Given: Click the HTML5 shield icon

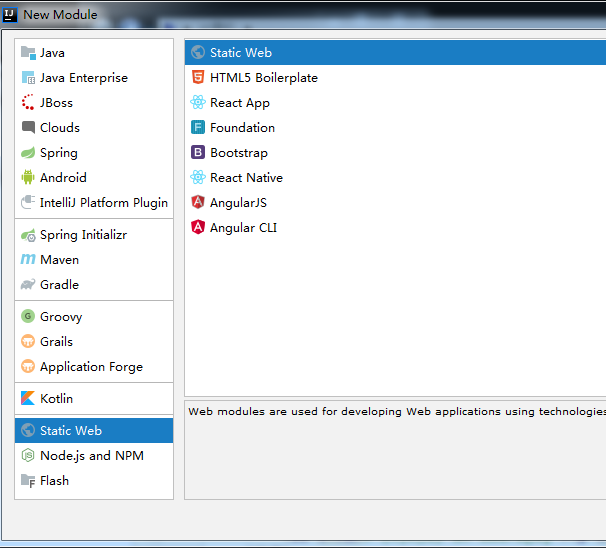Looking at the screenshot, I should (x=198, y=78).
